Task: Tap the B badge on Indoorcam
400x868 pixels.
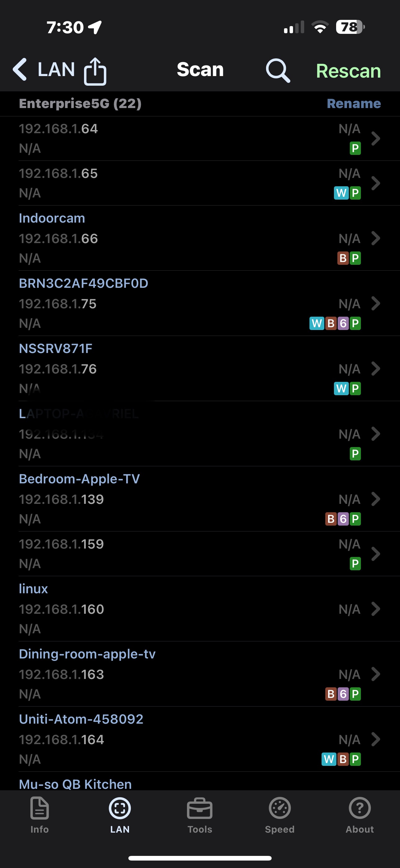Action: tap(343, 258)
